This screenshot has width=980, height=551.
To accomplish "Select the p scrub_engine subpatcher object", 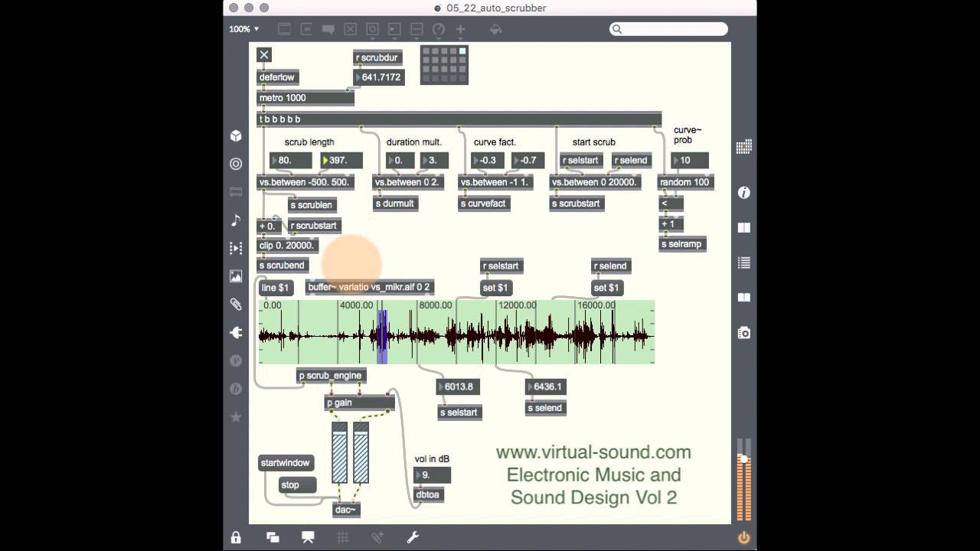I will pos(331,376).
